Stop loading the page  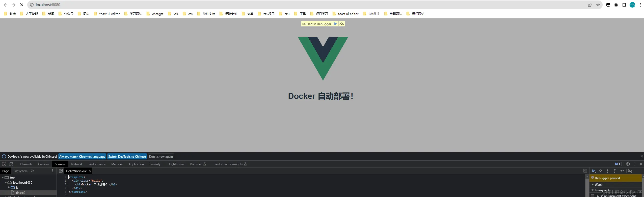click(x=22, y=5)
